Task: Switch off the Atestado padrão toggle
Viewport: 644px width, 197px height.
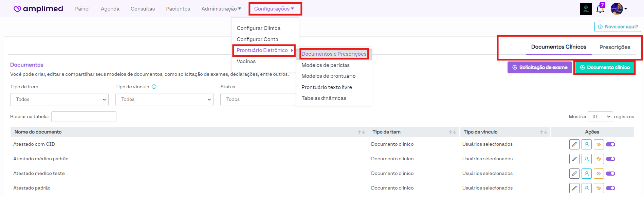Action: click(x=610, y=188)
